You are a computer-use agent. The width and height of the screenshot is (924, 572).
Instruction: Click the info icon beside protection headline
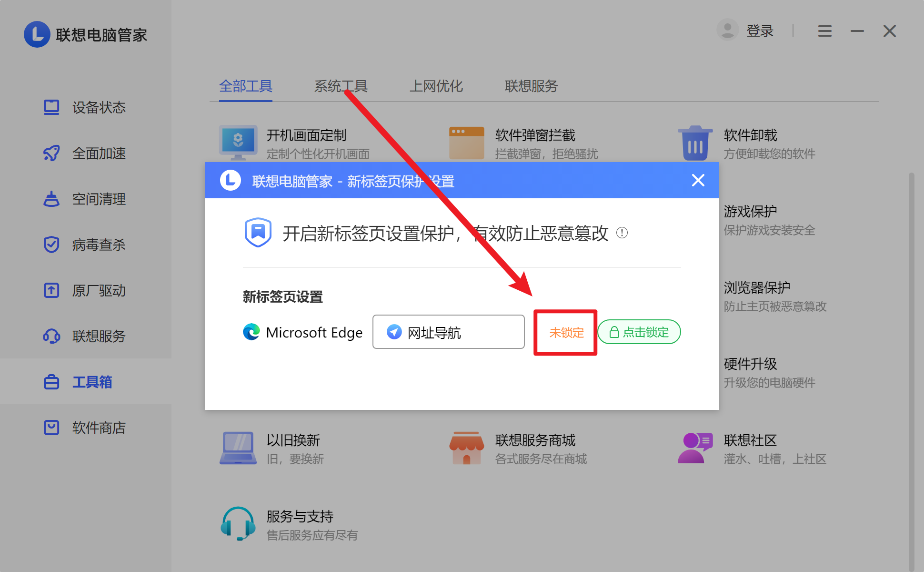tap(622, 233)
